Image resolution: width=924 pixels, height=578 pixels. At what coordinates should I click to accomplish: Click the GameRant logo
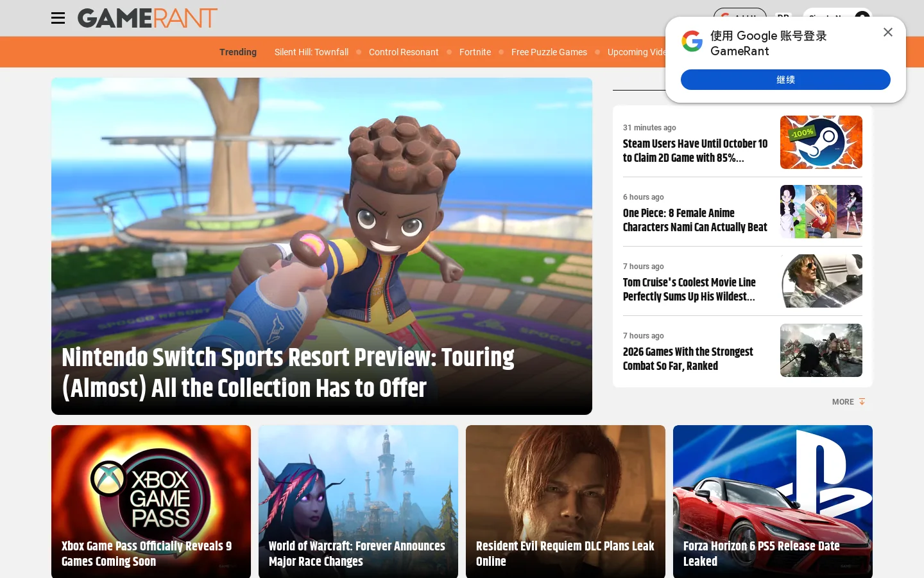pyautogui.click(x=148, y=18)
